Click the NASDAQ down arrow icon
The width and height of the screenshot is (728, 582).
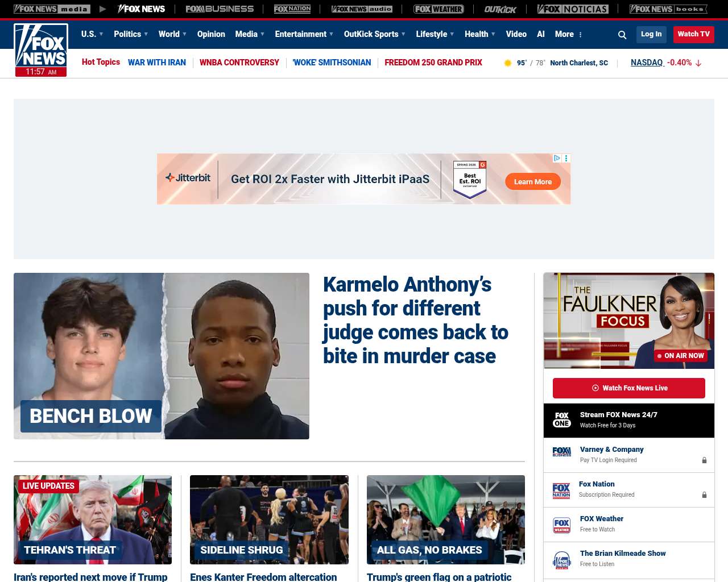coord(698,63)
